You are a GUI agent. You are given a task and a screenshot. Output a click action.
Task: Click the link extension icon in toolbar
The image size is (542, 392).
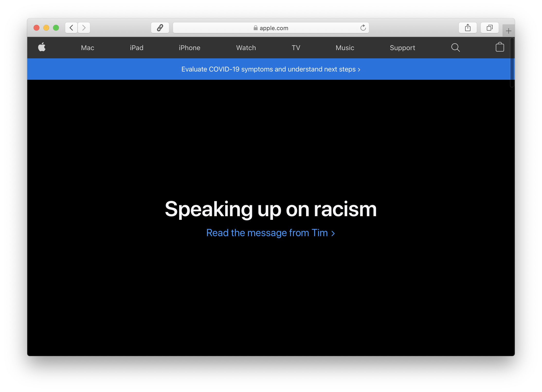[x=160, y=28]
